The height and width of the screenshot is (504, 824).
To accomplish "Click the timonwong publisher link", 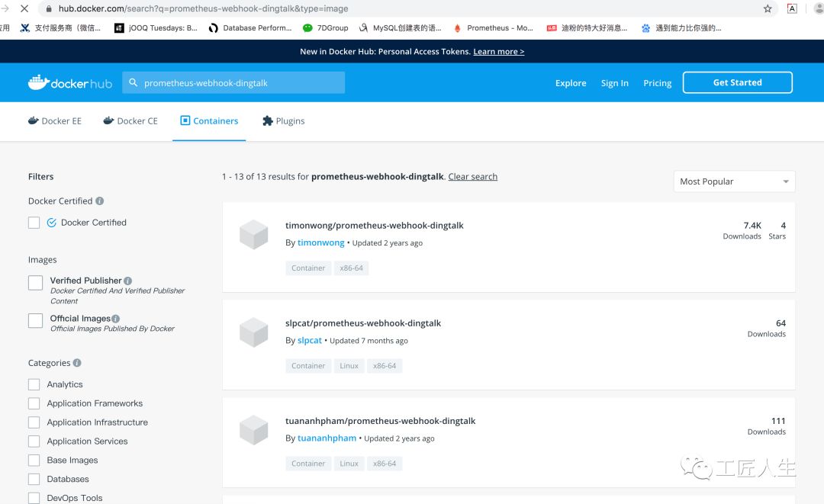I will click(x=320, y=242).
